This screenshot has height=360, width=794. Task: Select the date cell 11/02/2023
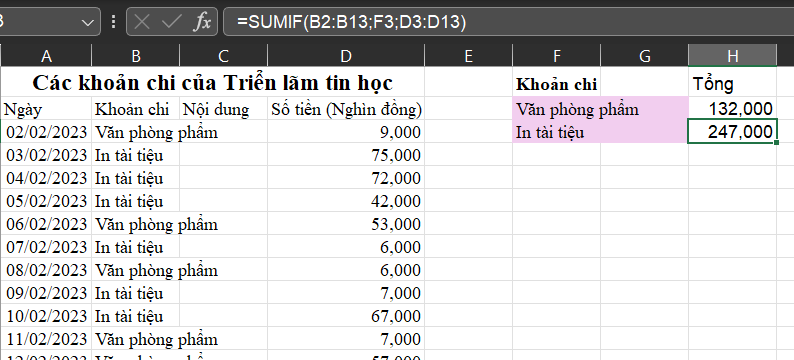46,339
